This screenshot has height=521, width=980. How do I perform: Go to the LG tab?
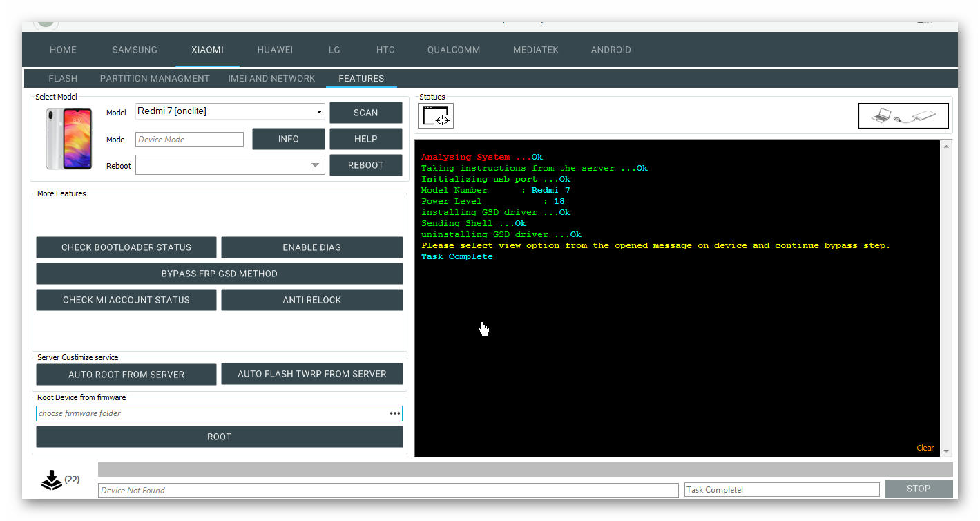334,50
